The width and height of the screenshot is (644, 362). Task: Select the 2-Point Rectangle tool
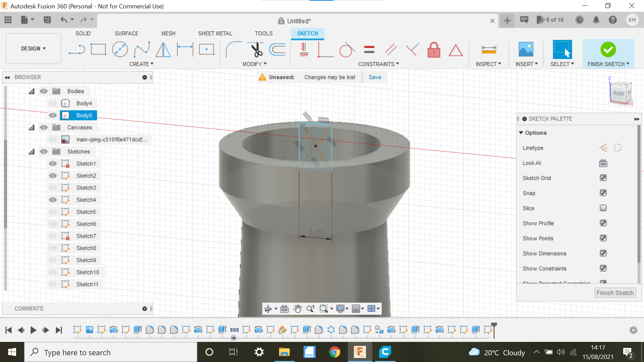pyautogui.click(x=98, y=50)
